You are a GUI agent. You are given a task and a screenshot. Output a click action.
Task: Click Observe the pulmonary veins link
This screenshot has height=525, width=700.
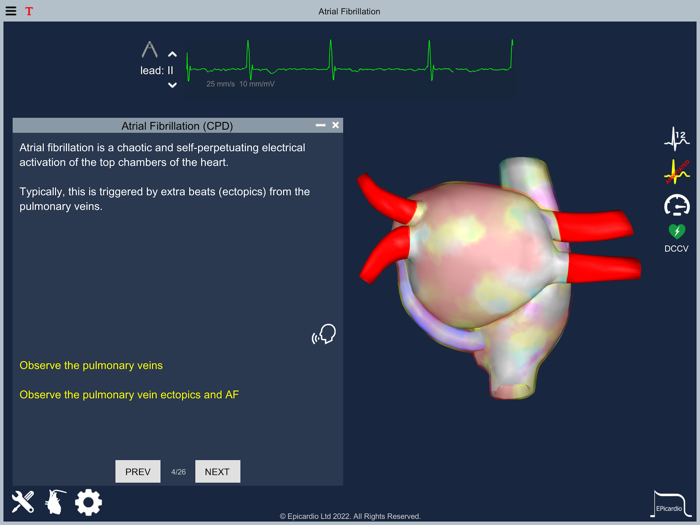(91, 365)
